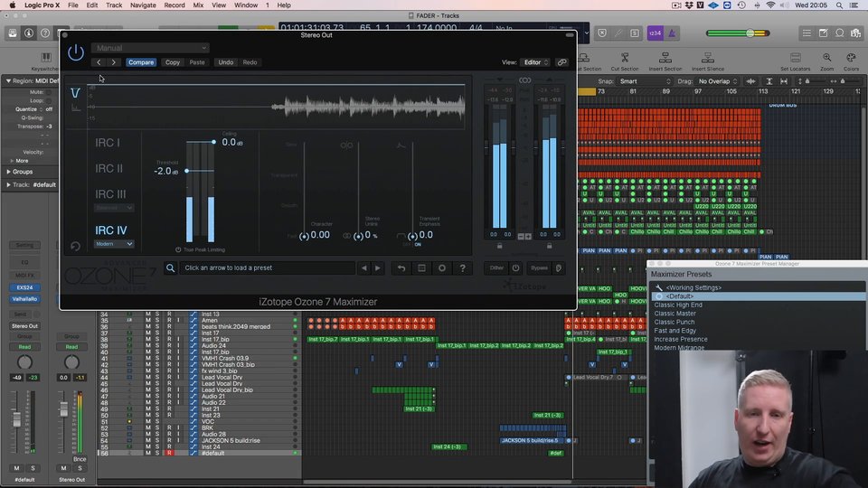The width and height of the screenshot is (868, 488).
Task: Open the Mix menu
Action: (x=198, y=5)
